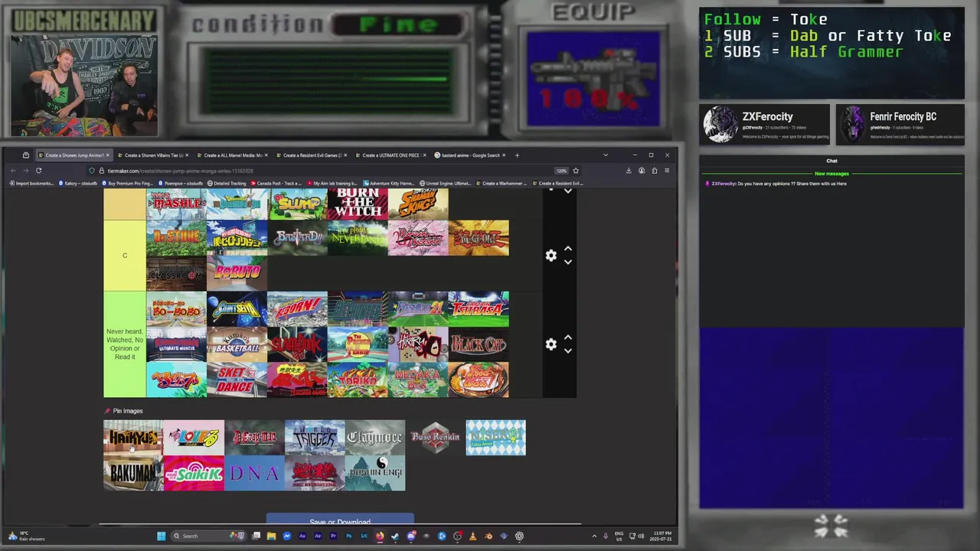
Task: Move the C tier row down
Action: click(x=568, y=262)
